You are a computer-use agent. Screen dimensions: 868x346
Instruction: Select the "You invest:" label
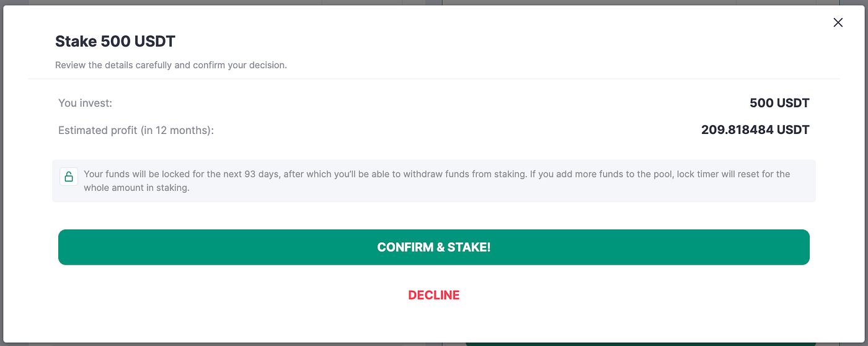click(85, 103)
